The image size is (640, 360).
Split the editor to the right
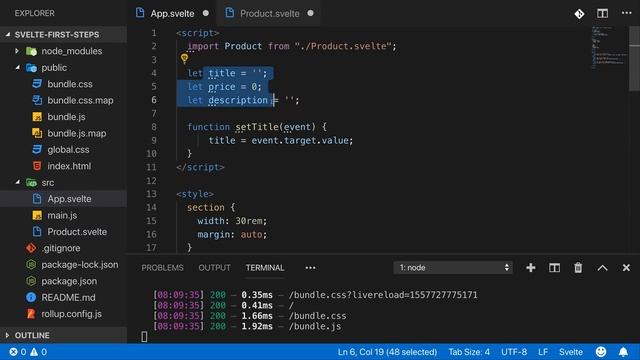[602, 13]
